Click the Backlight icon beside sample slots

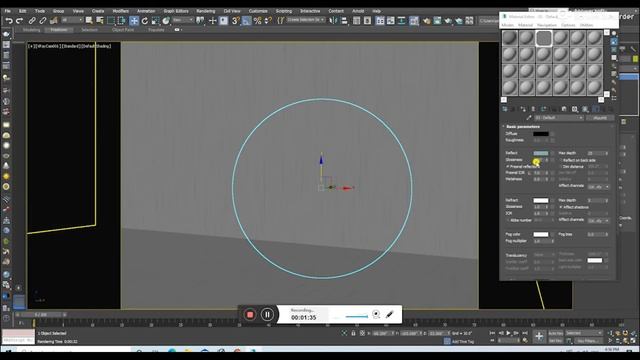[614, 42]
